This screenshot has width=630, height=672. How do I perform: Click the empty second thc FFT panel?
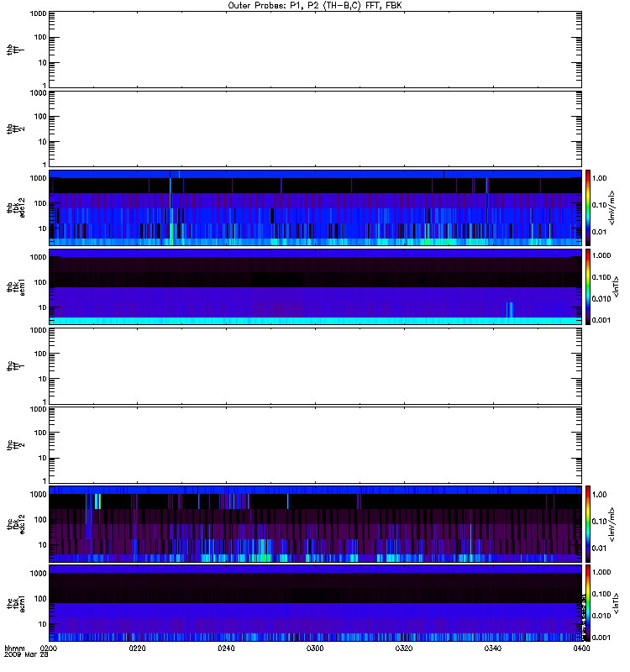coord(315,445)
